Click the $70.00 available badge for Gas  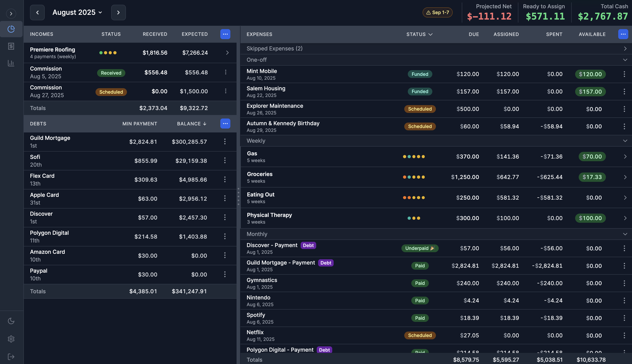click(592, 156)
